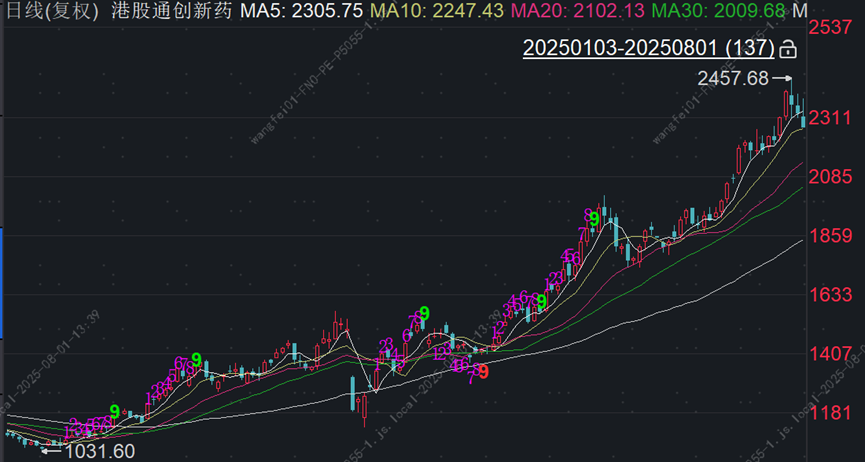865x462 pixels.
Task: Click the highest green 9 marker on chart
Action: pyautogui.click(x=594, y=219)
